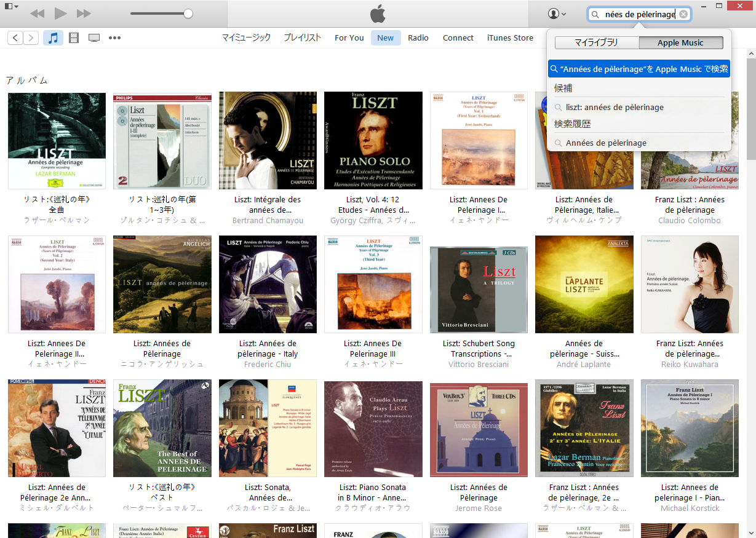The image size is (756, 538).
Task: Go back with the left arrow
Action: pos(15,38)
